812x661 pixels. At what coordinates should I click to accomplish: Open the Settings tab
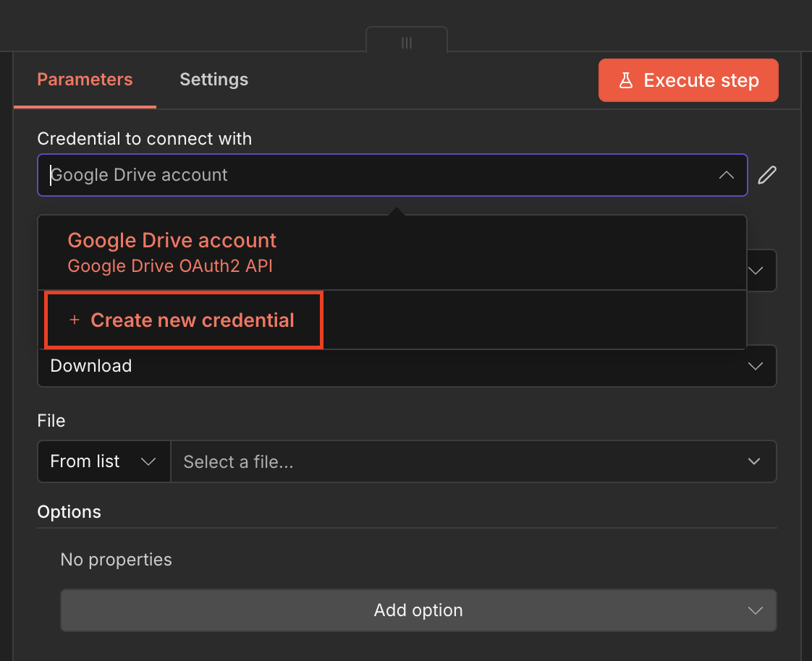click(214, 80)
